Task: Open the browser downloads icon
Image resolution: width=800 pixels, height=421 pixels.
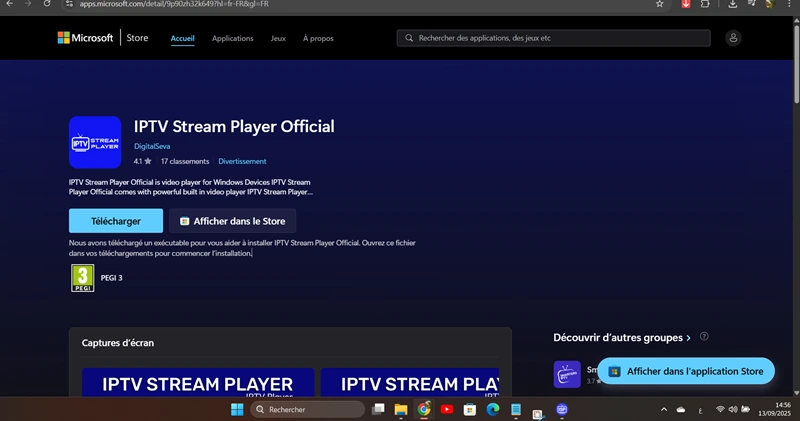Action: 733,4
